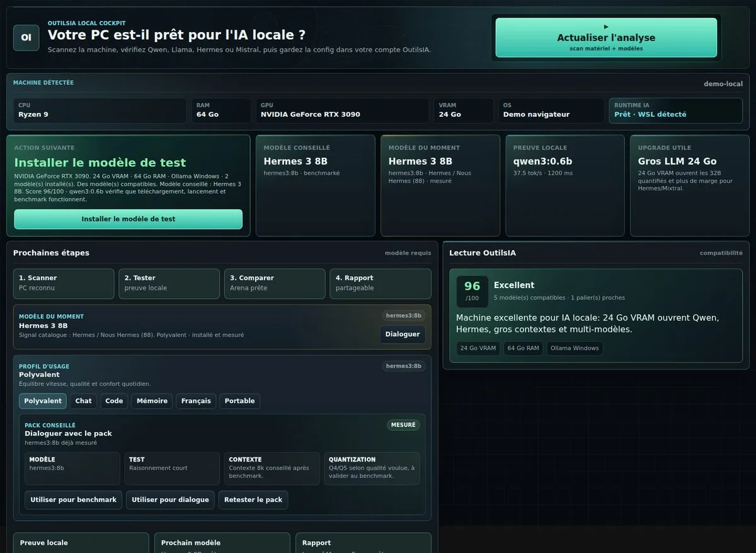Screen dimensions: 756x553
Task: Click Utiliser pour dialogue
Action: click(170, 500)
